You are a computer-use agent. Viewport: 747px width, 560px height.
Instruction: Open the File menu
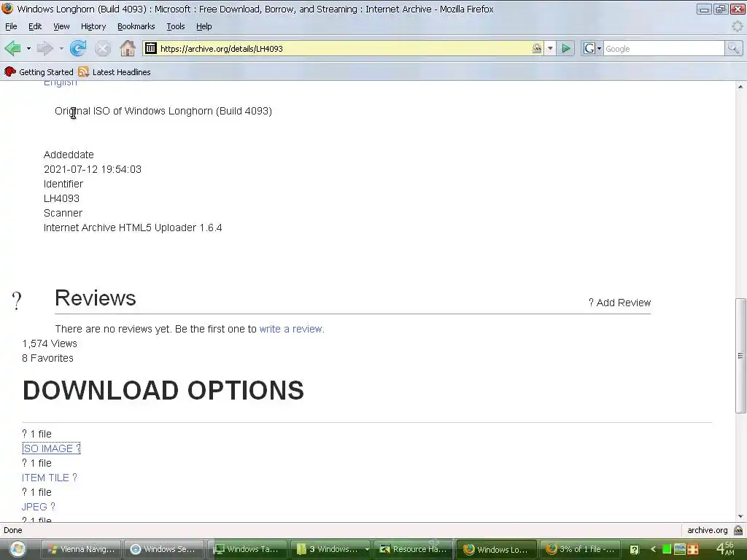[x=11, y=26]
